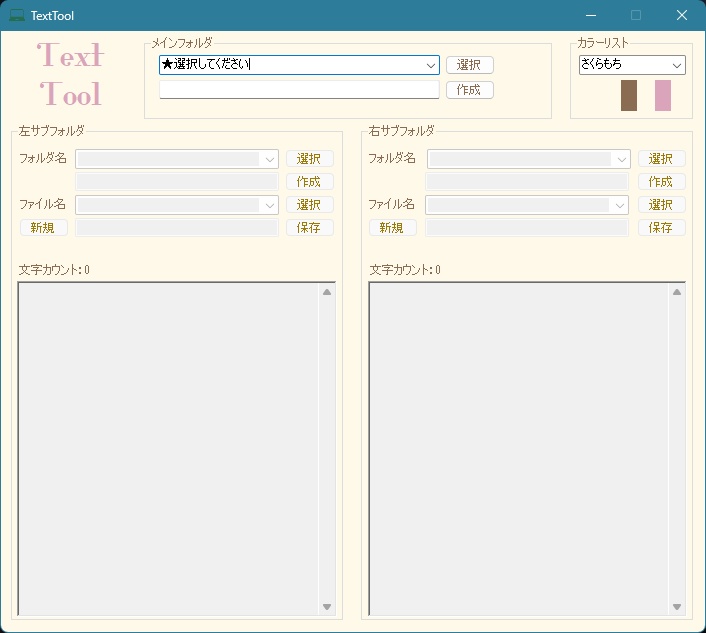Open the メインフォルダ combo box dropdown
The height and width of the screenshot is (633, 706).
click(x=430, y=65)
